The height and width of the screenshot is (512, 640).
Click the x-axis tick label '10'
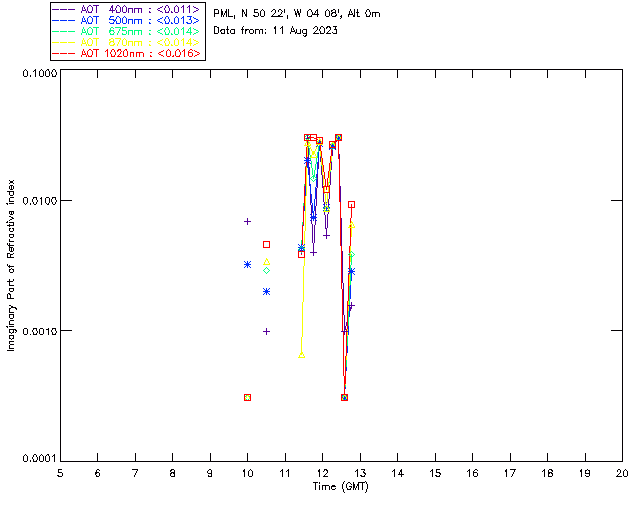tap(247, 473)
